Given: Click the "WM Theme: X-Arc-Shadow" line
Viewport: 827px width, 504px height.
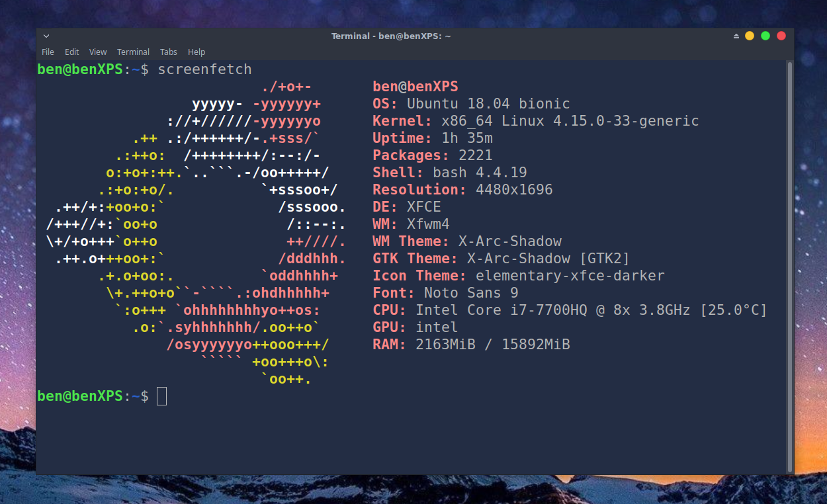Looking at the screenshot, I should point(467,241).
